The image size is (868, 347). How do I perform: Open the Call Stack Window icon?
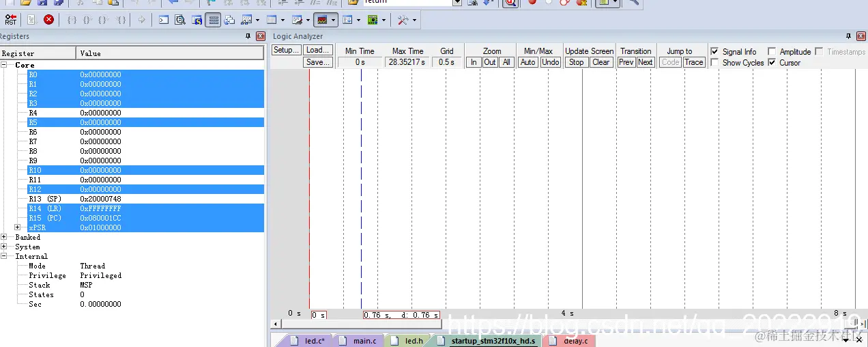[230, 20]
